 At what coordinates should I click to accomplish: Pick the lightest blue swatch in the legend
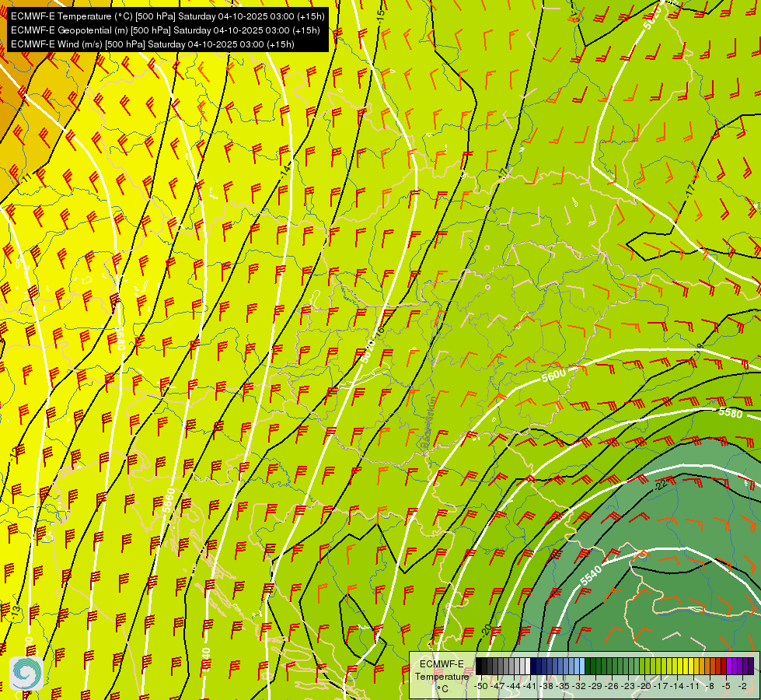(x=582, y=666)
